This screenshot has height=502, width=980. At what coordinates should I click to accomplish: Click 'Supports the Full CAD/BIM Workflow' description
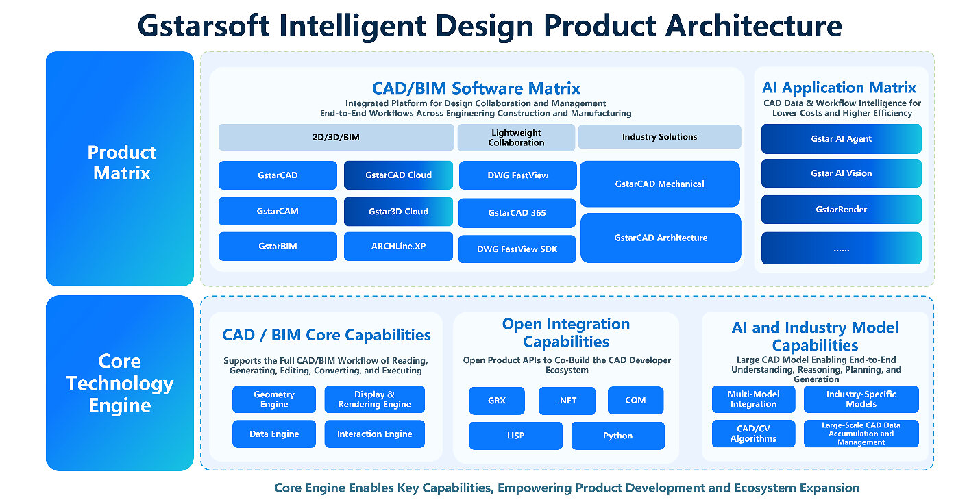(326, 366)
